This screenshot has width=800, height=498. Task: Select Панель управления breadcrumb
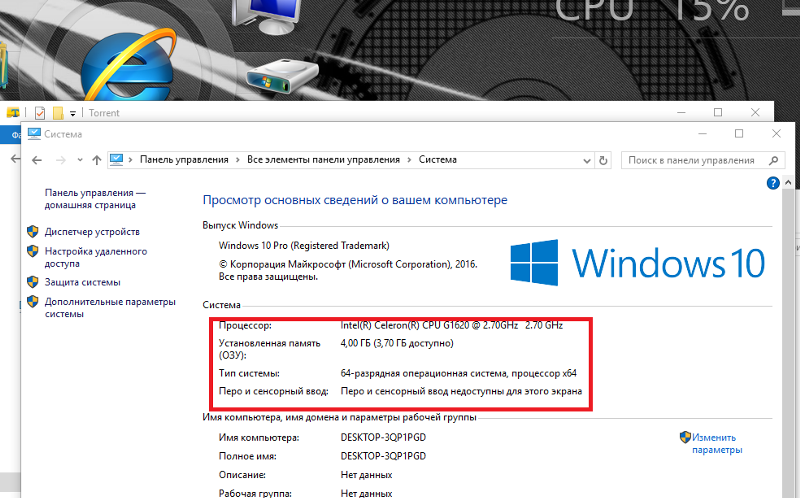click(184, 160)
